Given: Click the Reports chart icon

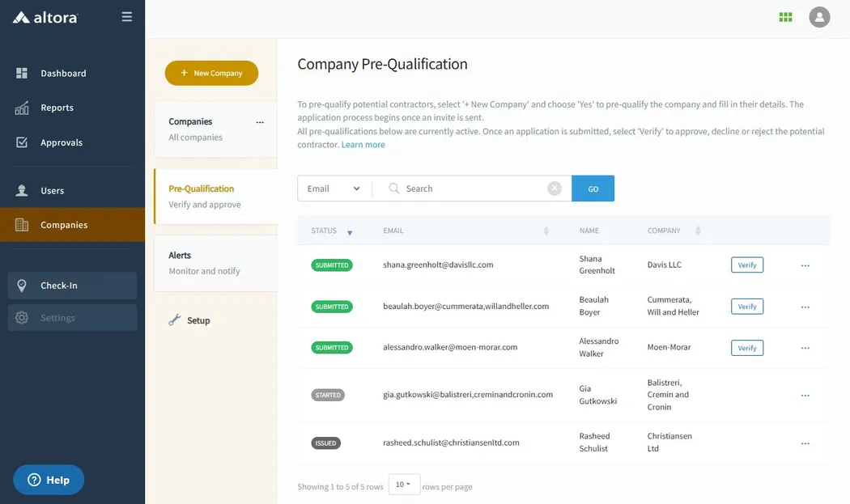Looking at the screenshot, I should point(22,108).
